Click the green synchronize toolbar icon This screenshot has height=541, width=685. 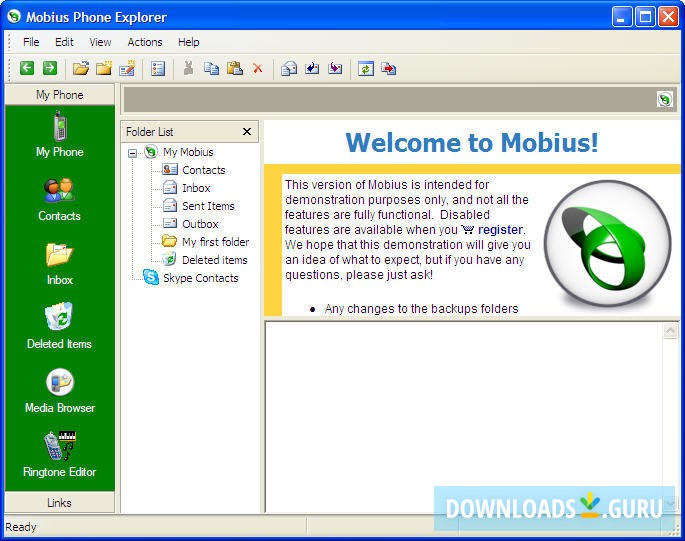366,69
